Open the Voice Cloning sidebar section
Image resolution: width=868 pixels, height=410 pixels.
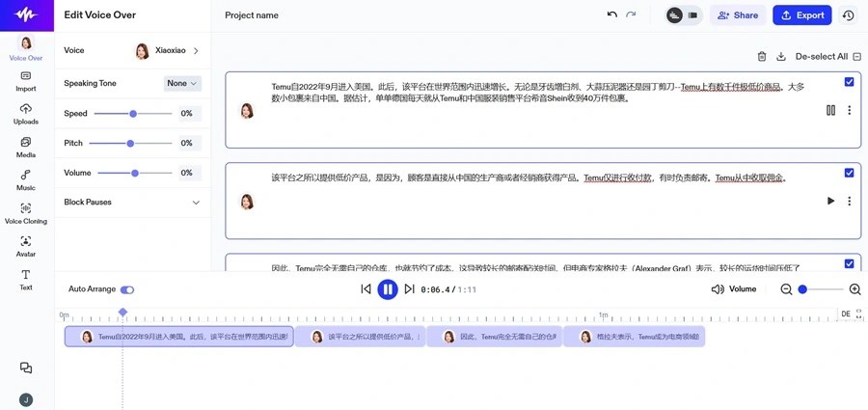26,213
